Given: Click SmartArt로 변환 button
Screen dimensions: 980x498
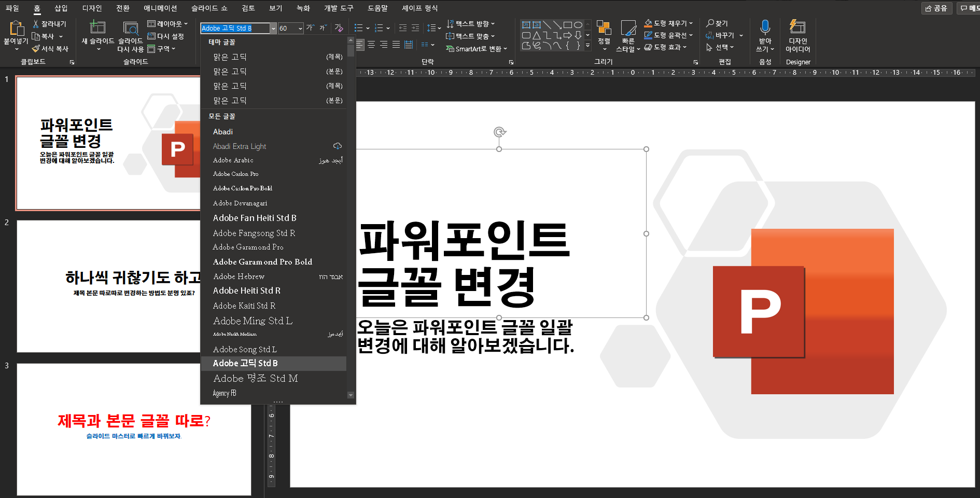Looking at the screenshot, I should [476, 49].
